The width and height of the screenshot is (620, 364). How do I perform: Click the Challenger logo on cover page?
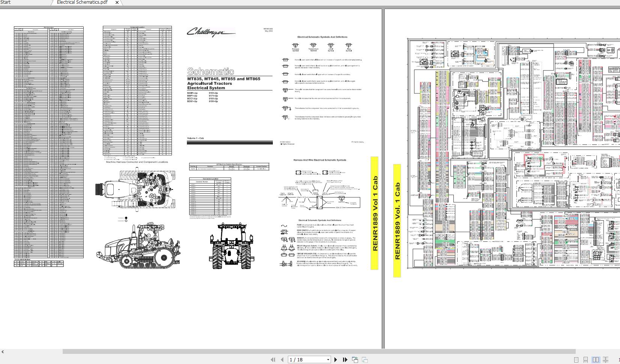[x=211, y=32]
